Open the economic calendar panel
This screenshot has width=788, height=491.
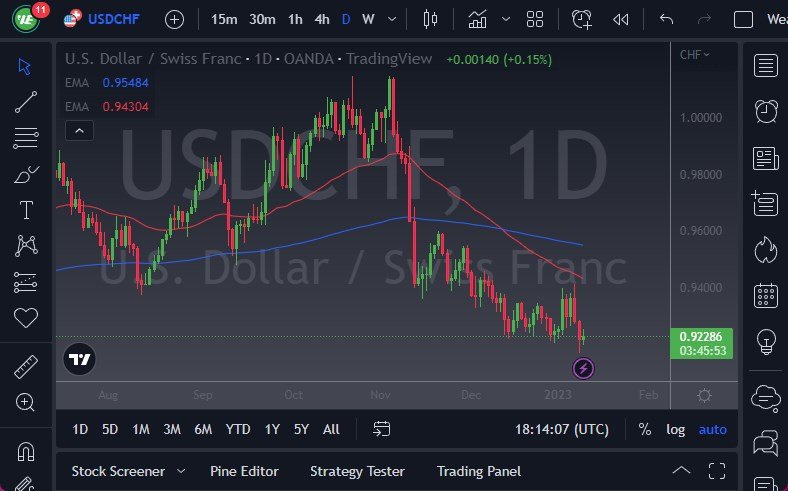pos(766,296)
